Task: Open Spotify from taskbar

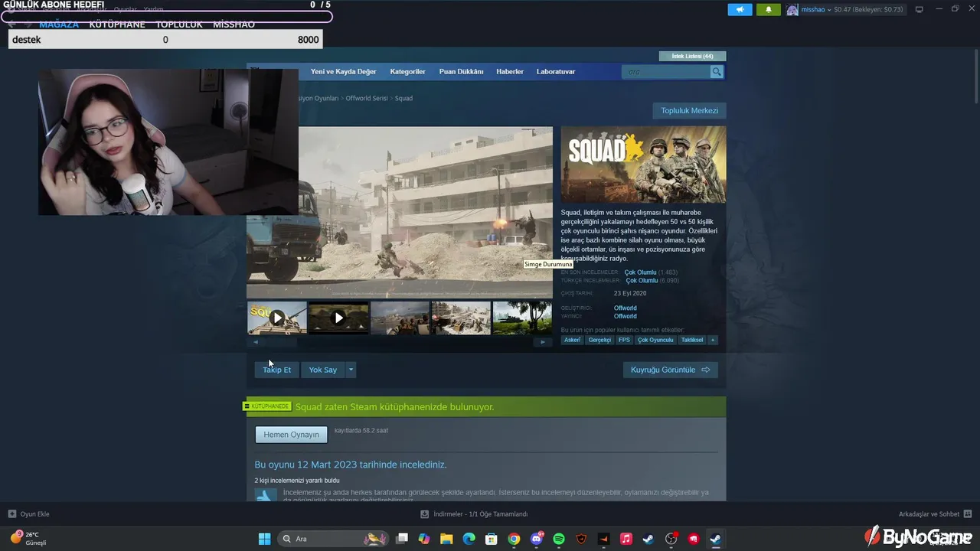Action: tap(559, 539)
